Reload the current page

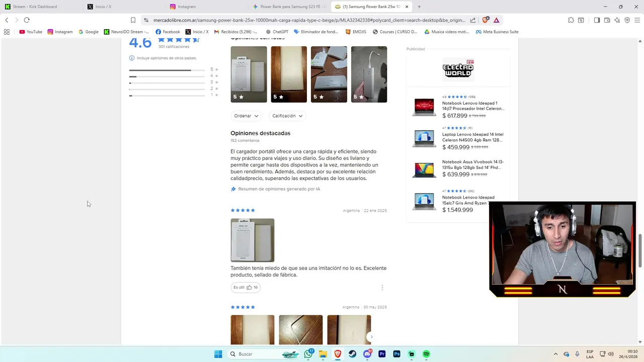point(27,20)
